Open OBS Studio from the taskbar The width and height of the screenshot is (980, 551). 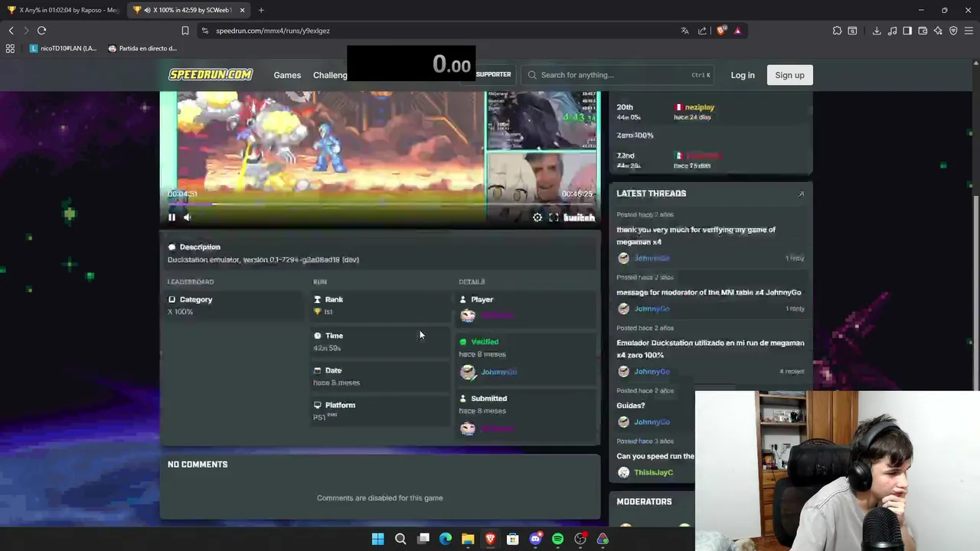580,539
